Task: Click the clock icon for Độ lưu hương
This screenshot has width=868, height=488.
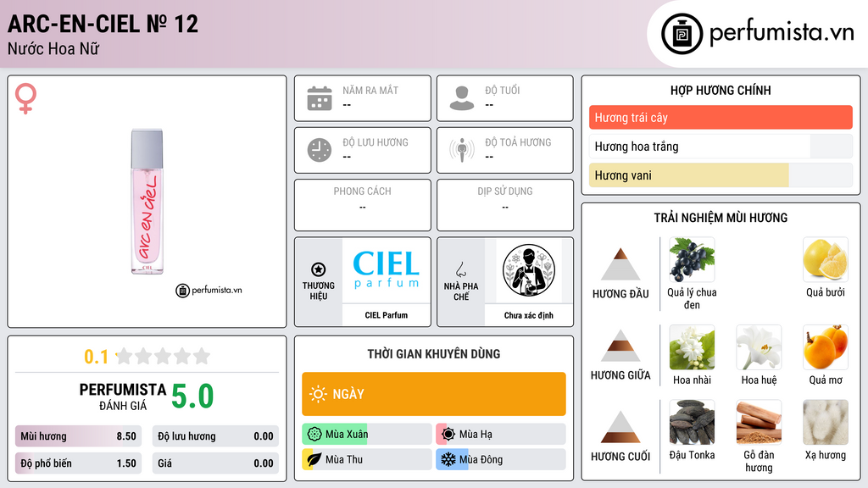Action: pos(320,150)
